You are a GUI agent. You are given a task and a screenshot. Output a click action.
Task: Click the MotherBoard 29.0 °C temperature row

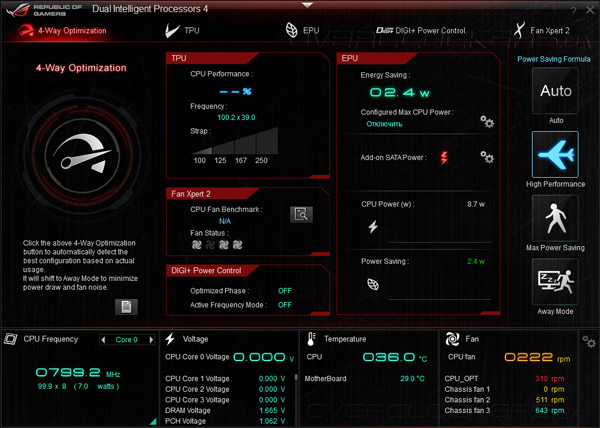click(x=365, y=379)
